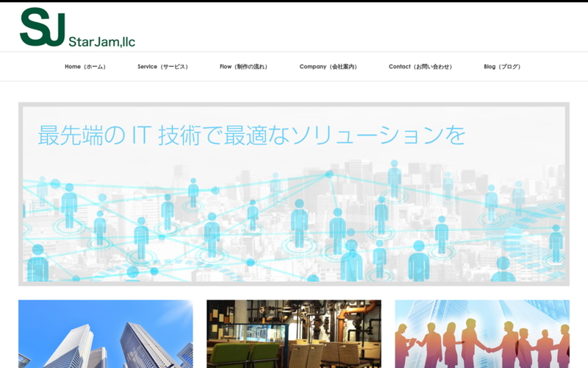Open the cafe interior thumbnail

[294, 334]
